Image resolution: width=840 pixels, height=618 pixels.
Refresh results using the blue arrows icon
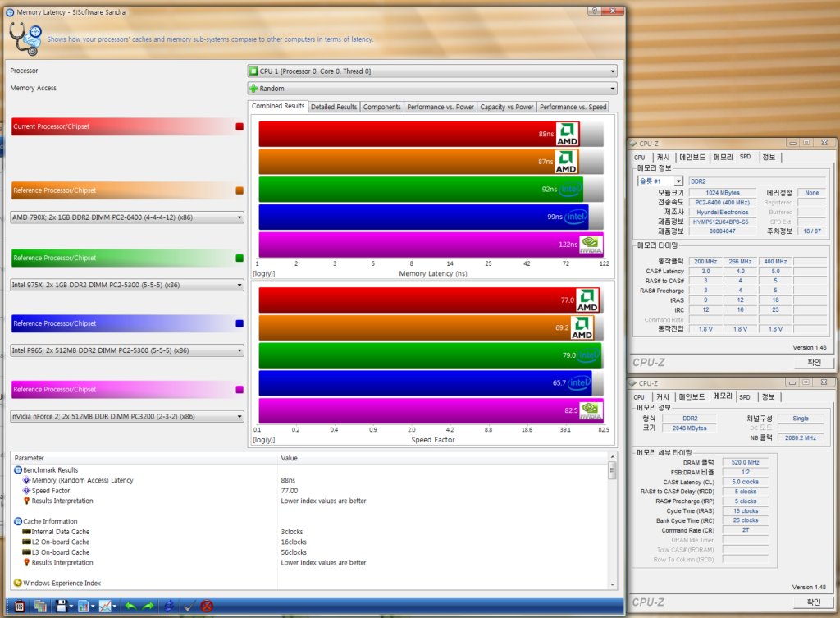[169, 607]
